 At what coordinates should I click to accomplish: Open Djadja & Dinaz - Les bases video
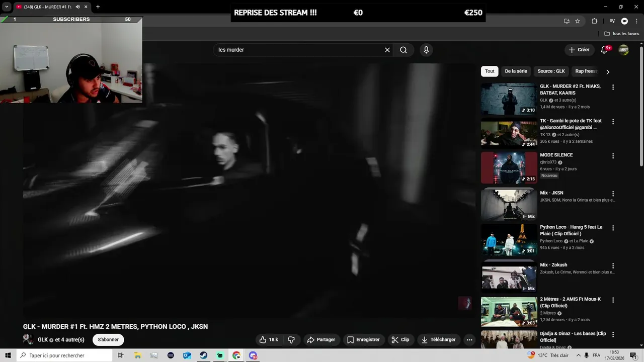pyautogui.click(x=509, y=340)
